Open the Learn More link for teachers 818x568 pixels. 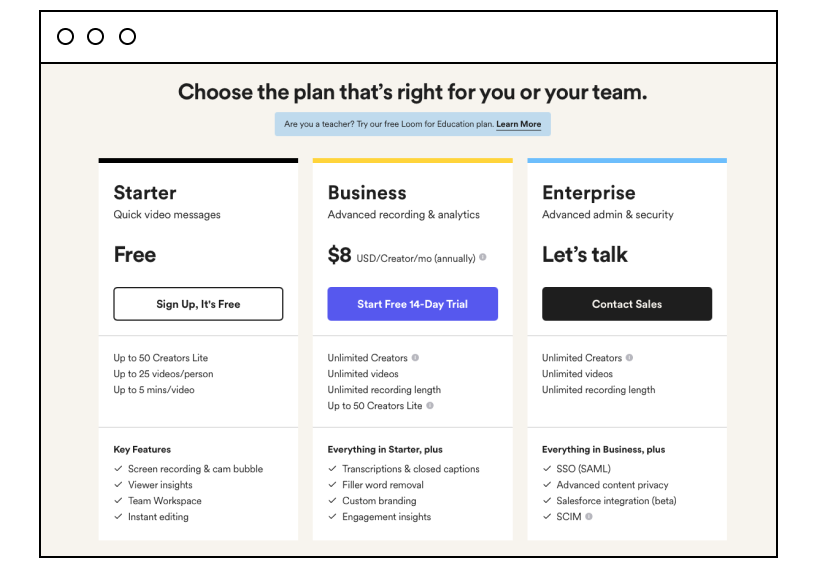(518, 124)
